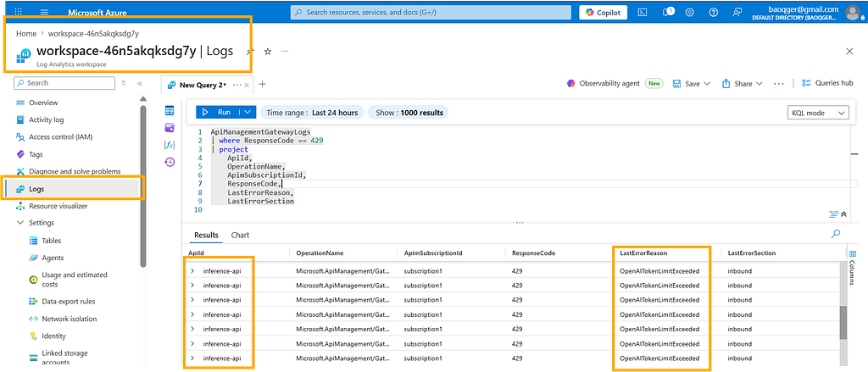Image resolution: width=868 pixels, height=372 pixels.
Task: Open the Tables pane icon beside editor
Action: coord(170,111)
